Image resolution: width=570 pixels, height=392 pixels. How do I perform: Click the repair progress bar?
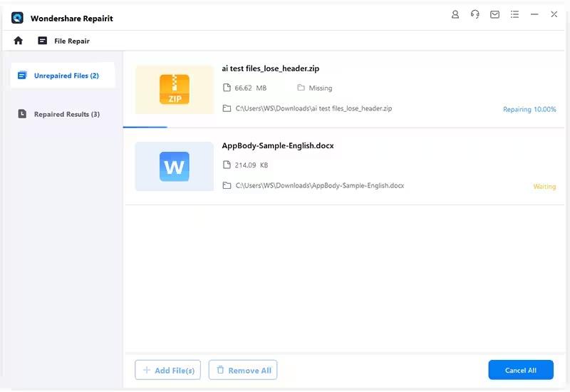tap(145, 127)
